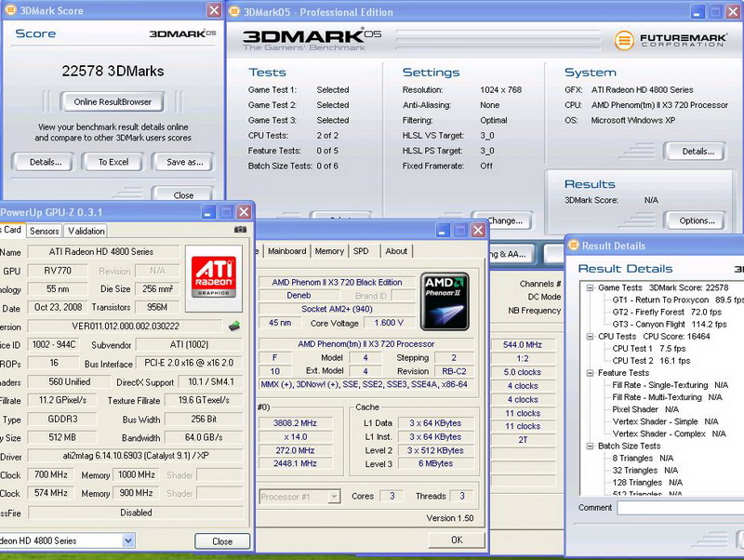
Task: Click the CPU-Z core speed 3808.2 MHz value
Action: pos(295,423)
